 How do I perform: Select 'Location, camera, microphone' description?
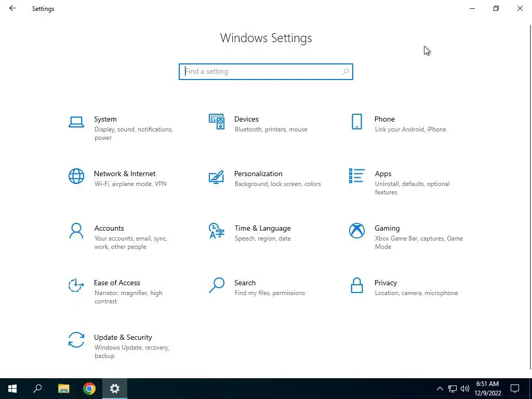pyautogui.click(x=416, y=293)
